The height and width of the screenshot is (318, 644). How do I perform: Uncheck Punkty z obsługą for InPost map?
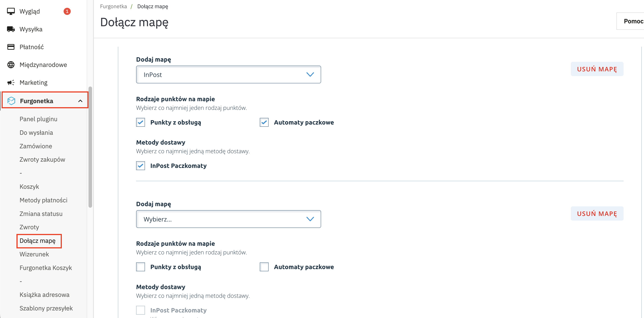pos(141,122)
